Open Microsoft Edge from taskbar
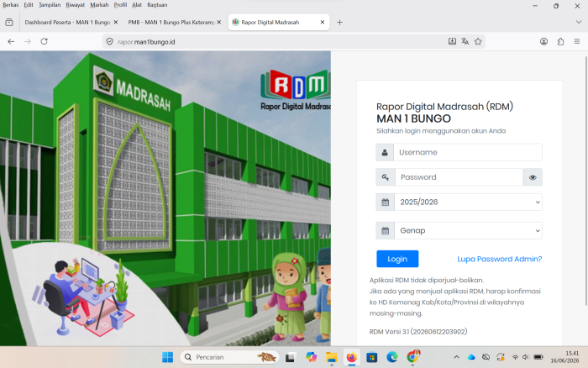588x368 pixels. pos(392,357)
